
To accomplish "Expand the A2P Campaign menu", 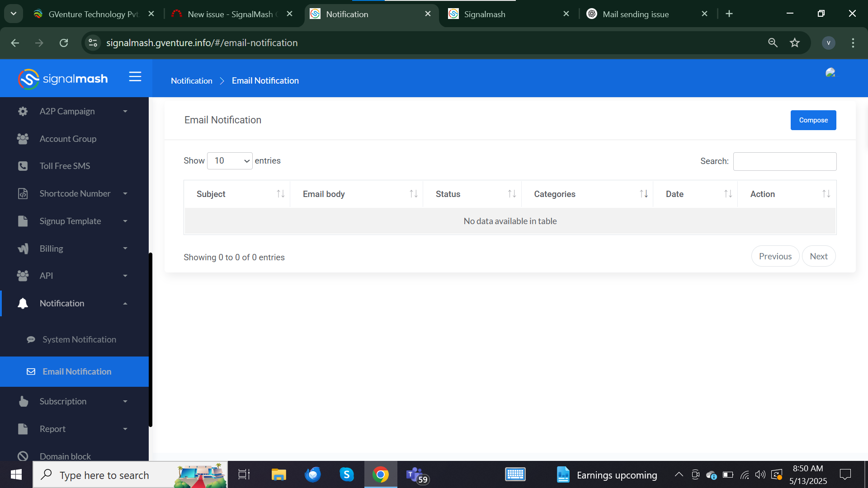I will [x=67, y=111].
